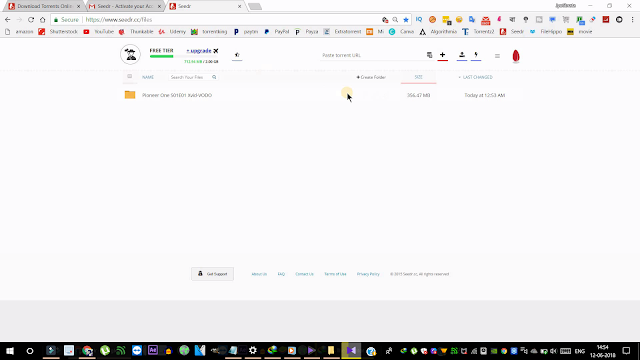Image resolution: width=640 pixels, height=360 pixels.
Task: Open the movie bookmark folder
Action: tap(580, 31)
